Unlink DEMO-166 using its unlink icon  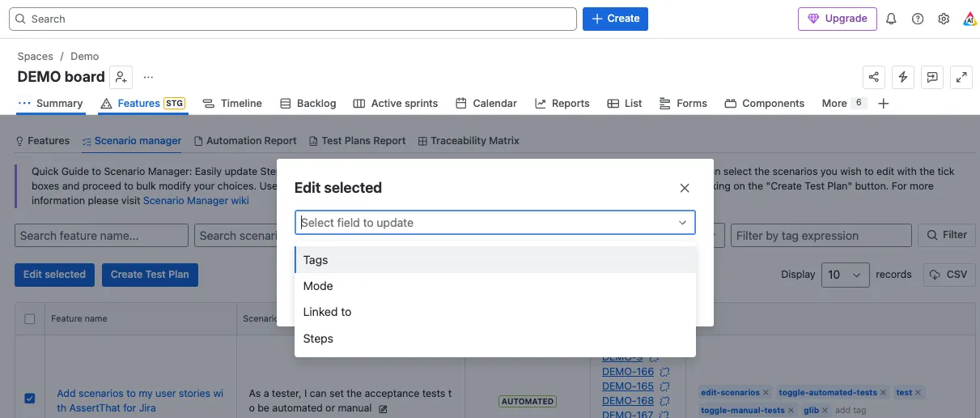(665, 372)
